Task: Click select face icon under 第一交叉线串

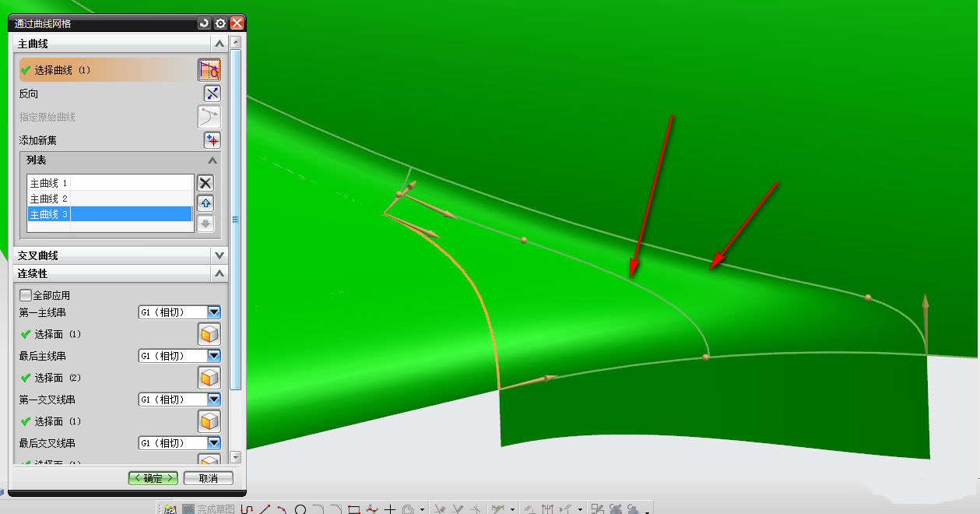Action: (209, 421)
